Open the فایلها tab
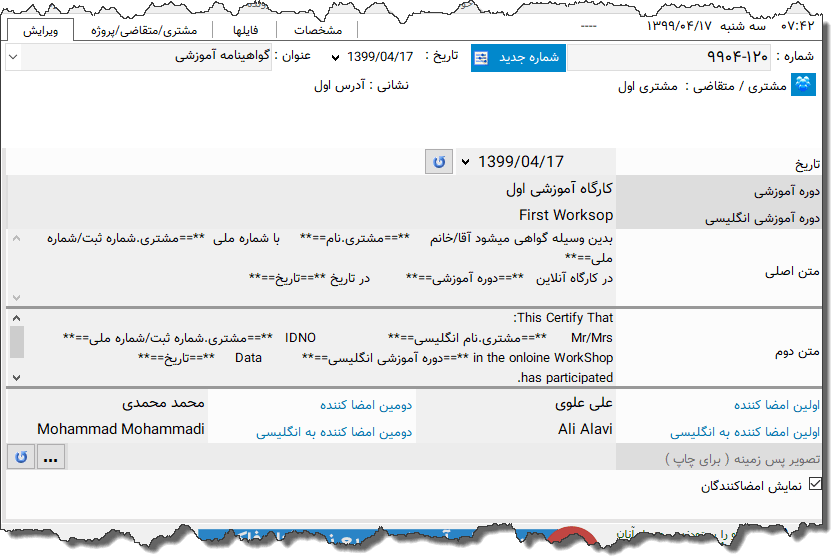831x556 pixels. pos(245,30)
